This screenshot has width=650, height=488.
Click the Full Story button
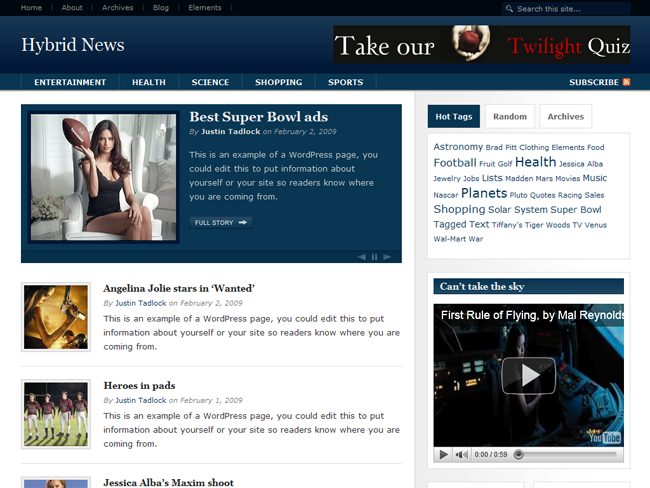(221, 223)
